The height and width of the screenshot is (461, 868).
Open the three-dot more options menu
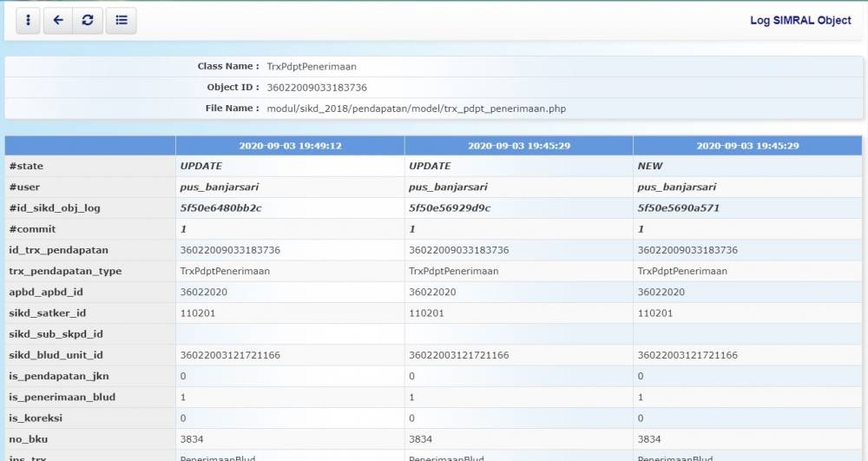28,20
